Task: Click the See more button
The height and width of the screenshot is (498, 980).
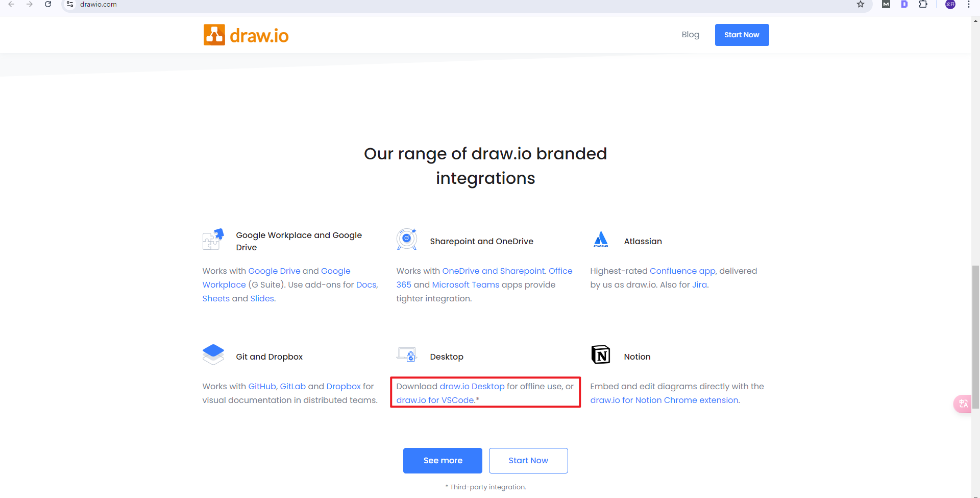Action: tap(443, 460)
